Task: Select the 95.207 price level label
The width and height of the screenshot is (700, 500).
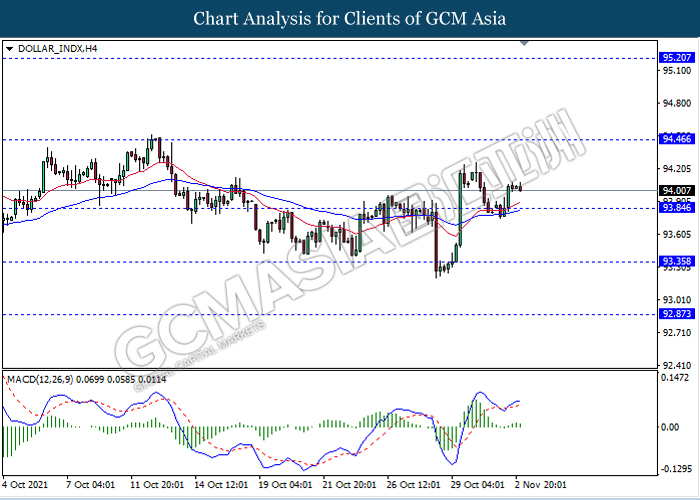Action: pos(677,58)
